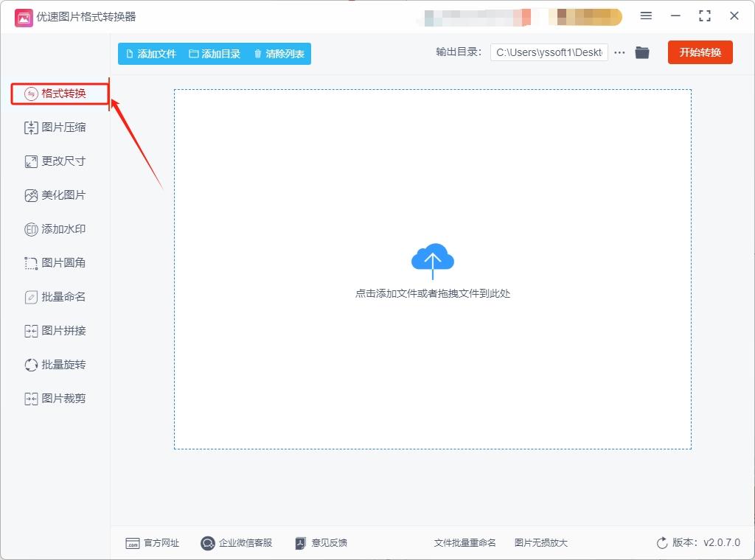Open 企业微信客服 customer service

tap(238, 542)
